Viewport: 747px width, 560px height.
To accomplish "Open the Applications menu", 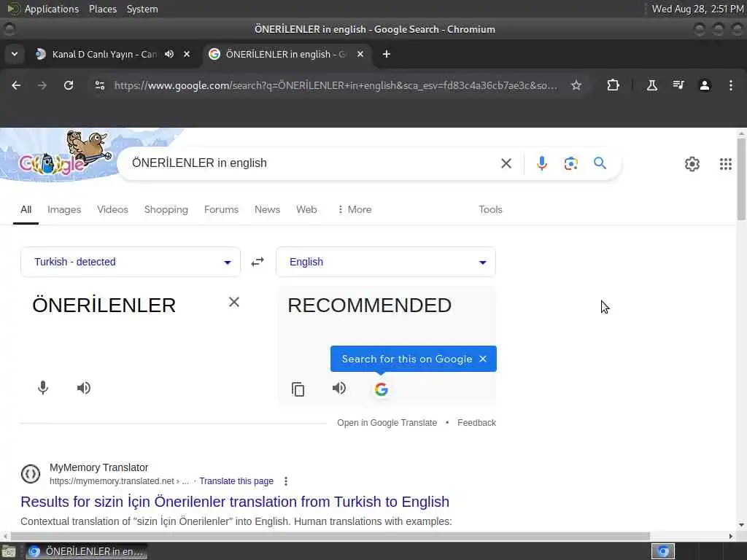I will [52, 9].
